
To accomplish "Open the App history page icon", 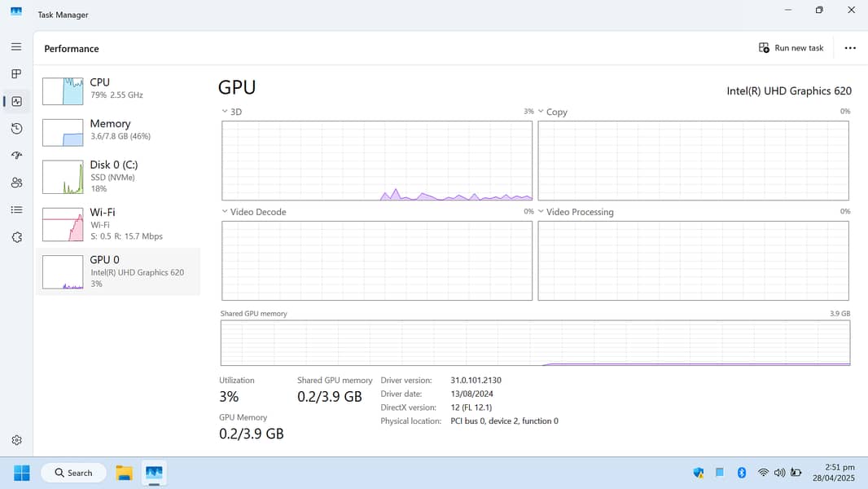I will 16,129.
